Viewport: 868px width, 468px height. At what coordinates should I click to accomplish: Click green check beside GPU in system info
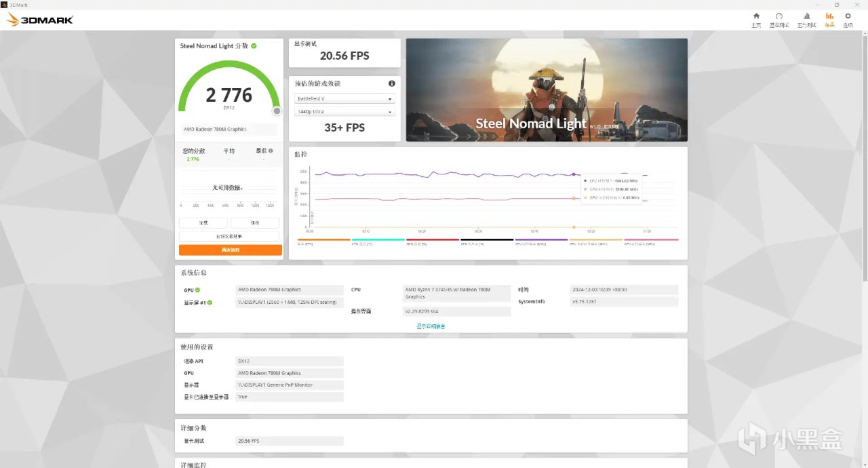(197, 290)
